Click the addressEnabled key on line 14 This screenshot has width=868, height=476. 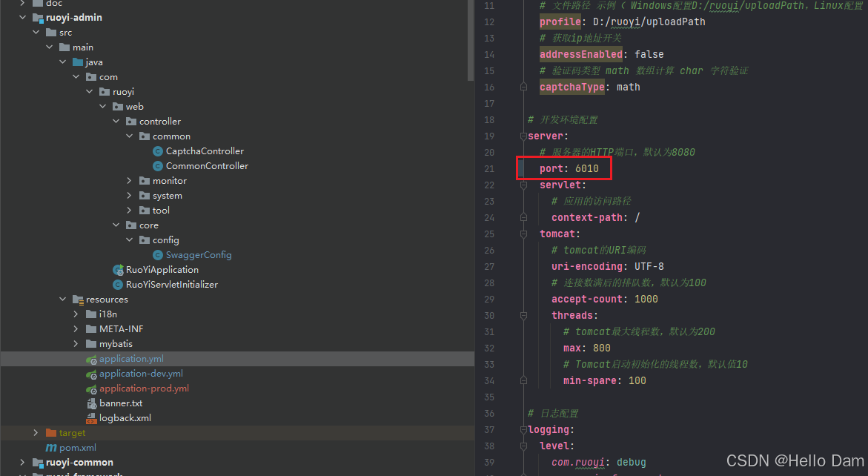tap(580, 55)
